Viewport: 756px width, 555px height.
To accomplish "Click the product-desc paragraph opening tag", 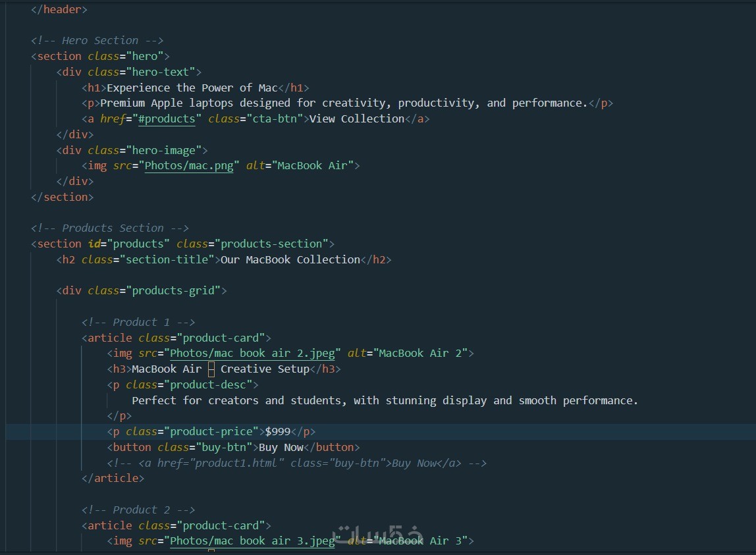I will pyautogui.click(x=182, y=384).
